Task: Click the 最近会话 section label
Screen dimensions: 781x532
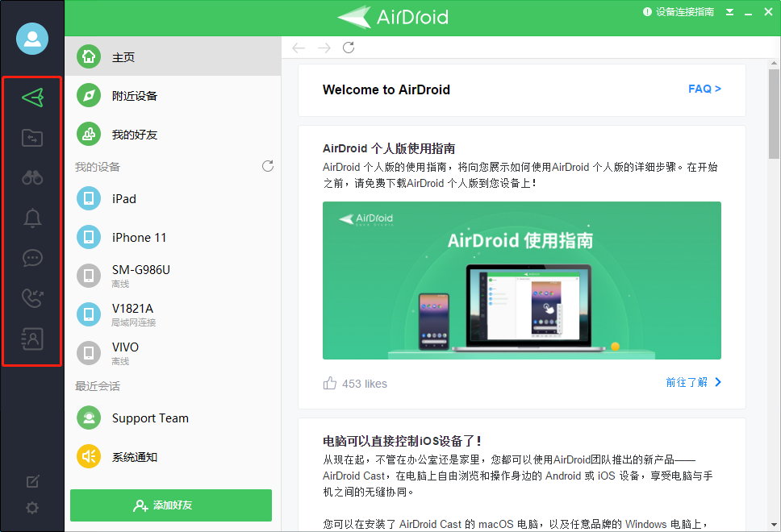Action: point(98,385)
